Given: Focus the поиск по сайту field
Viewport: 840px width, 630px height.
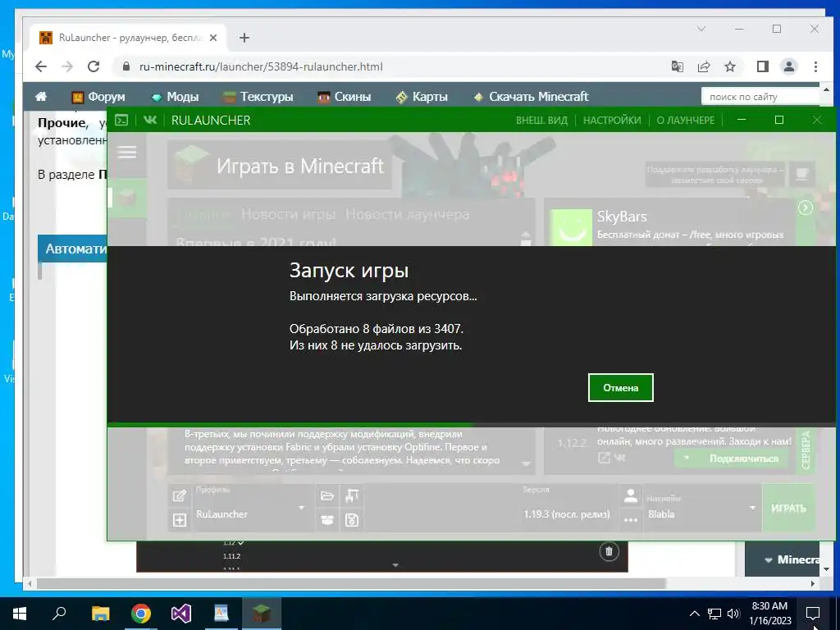Looking at the screenshot, I should (x=760, y=97).
